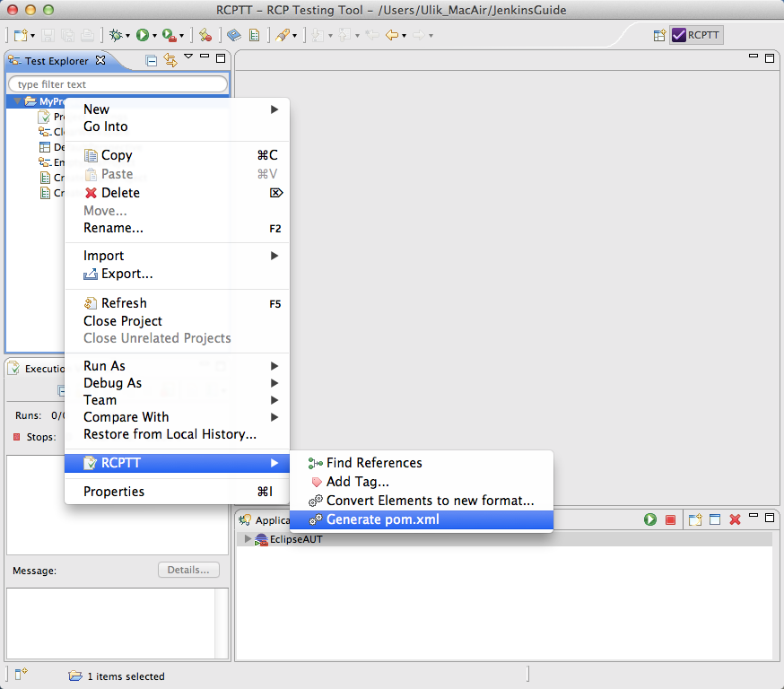784x689 pixels.
Task: Click the scroll with red dot toolbar icon
Action: coord(205,35)
